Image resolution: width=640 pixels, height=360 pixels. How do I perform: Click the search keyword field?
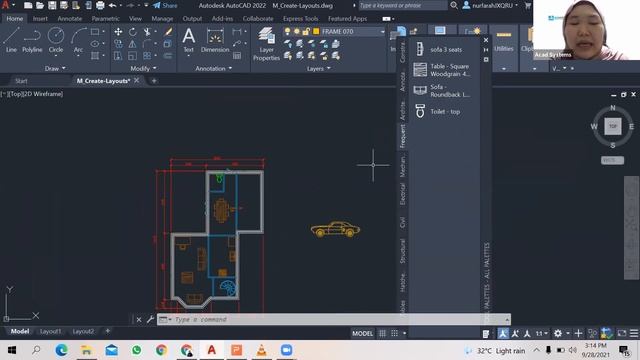pyautogui.click(x=402, y=5)
